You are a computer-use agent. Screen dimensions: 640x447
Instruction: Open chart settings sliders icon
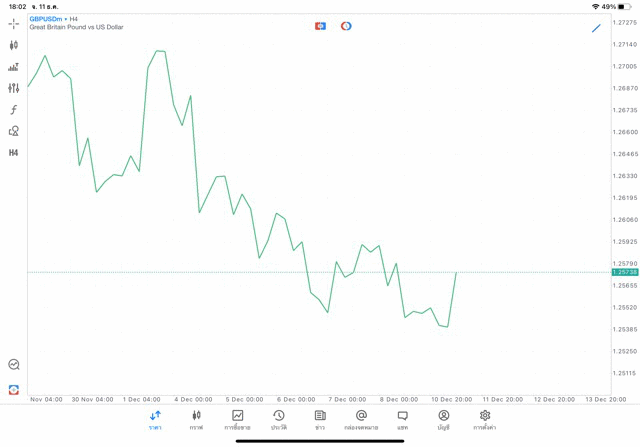(13, 88)
